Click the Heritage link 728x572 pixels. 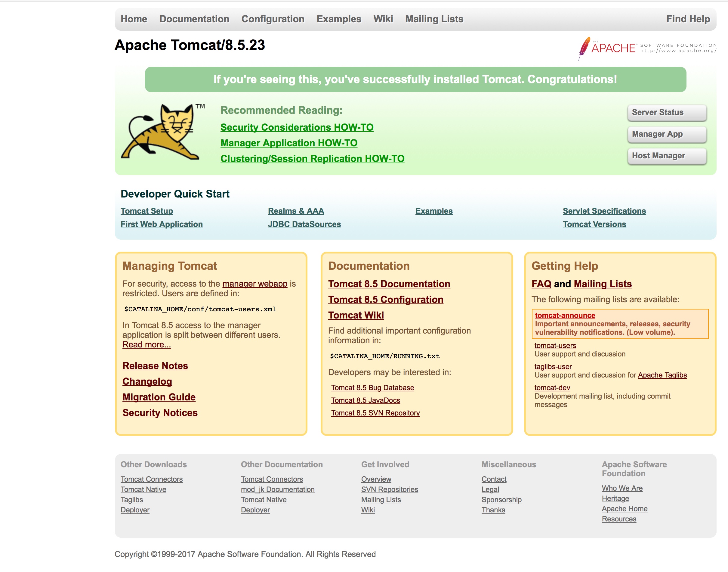tap(615, 499)
